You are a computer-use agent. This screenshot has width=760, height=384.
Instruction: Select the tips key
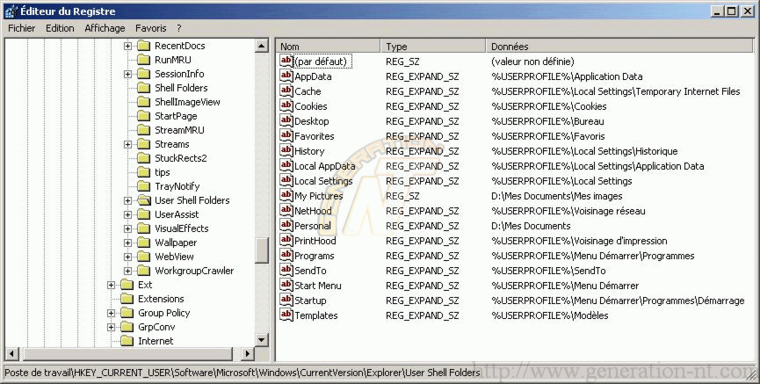(162, 172)
